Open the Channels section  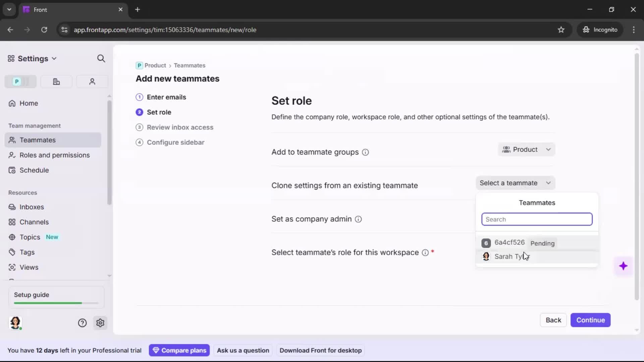tap(34, 222)
